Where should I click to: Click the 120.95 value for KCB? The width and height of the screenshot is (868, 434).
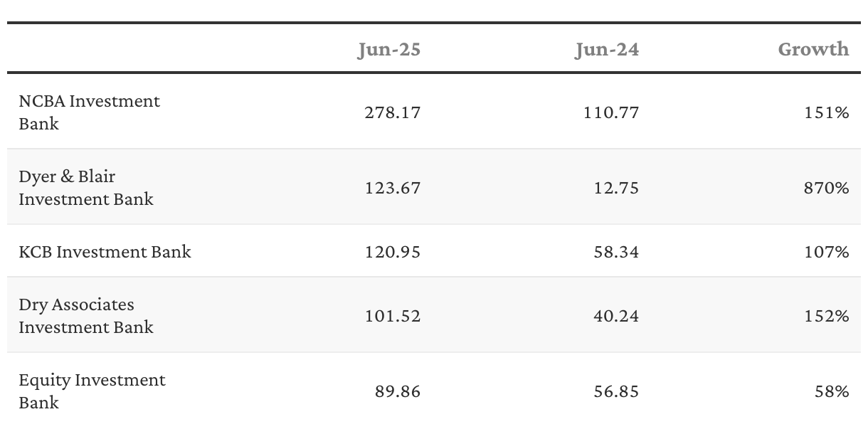click(393, 252)
